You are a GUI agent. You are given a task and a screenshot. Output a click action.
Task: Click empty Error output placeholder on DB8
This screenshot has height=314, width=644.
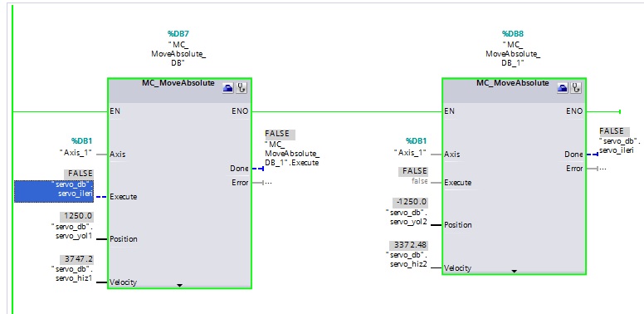click(x=603, y=169)
